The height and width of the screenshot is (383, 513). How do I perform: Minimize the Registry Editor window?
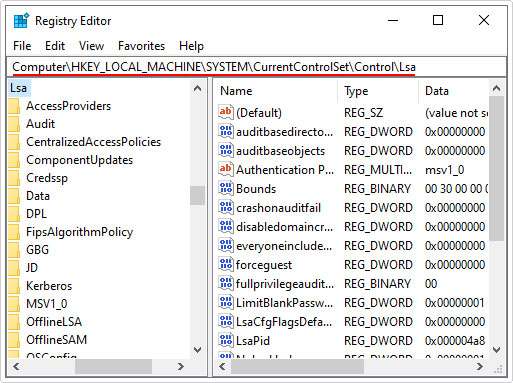tap(393, 20)
